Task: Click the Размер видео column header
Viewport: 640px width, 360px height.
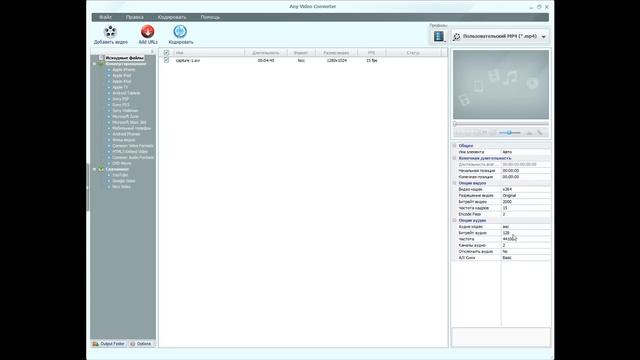Action: [336, 53]
